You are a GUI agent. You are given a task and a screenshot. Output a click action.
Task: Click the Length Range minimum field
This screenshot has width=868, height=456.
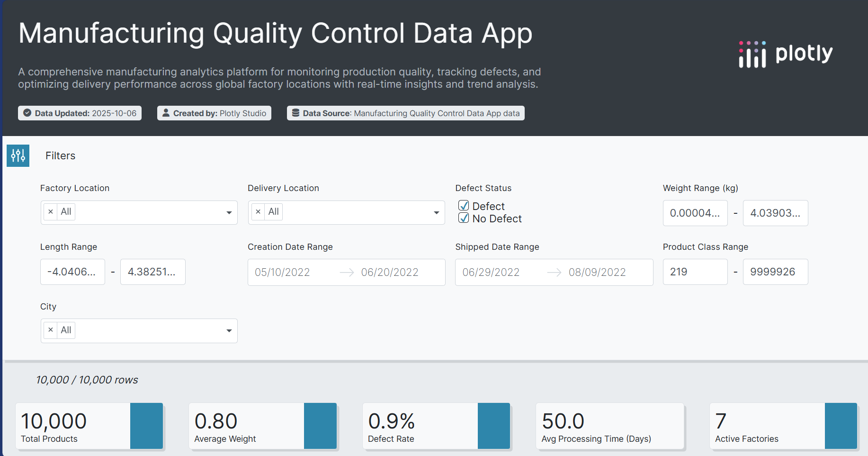[72, 272]
